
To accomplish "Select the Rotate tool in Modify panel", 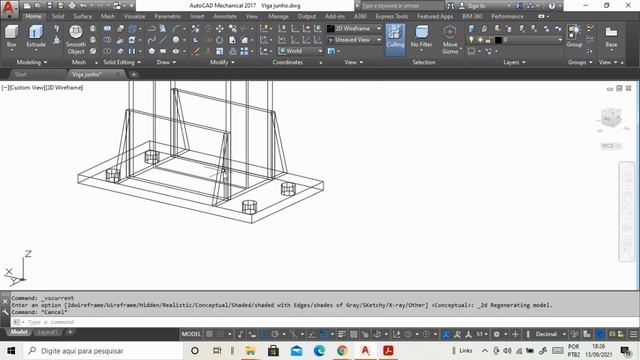I will (x=220, y=40).
